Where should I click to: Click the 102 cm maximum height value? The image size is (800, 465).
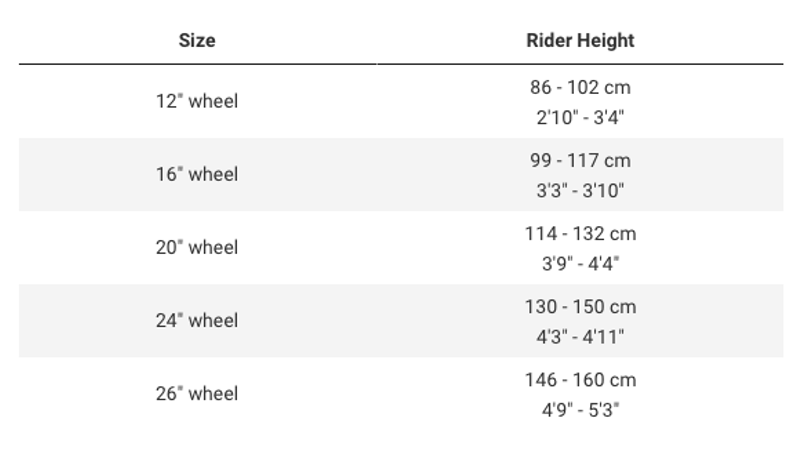pyautogui.click(x=599, y=87)
